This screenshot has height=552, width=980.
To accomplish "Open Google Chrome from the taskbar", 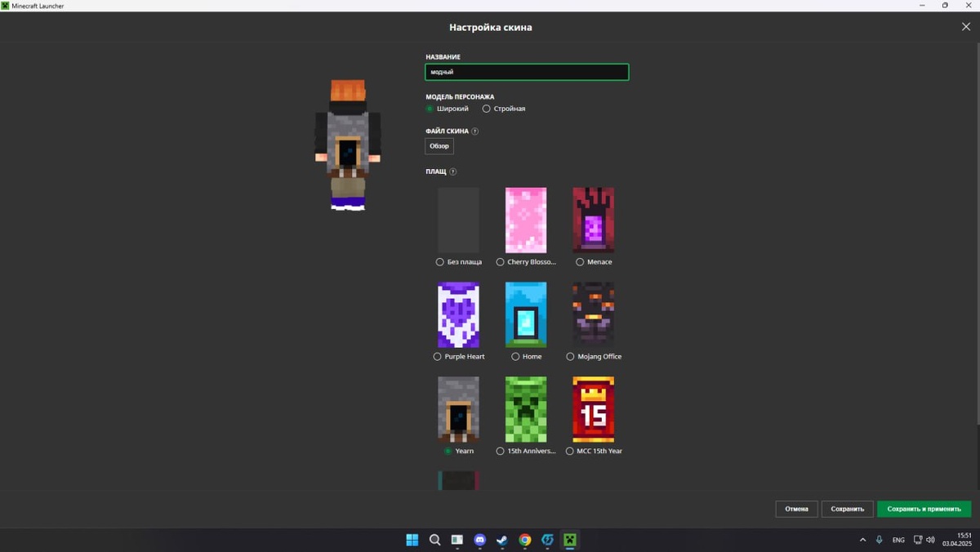I will (525, 540).
